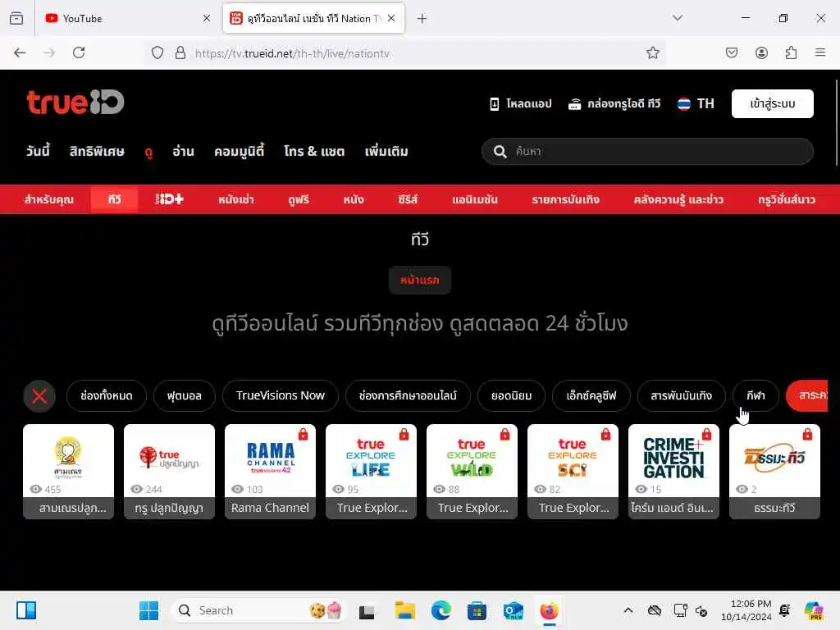Filter by ช่องทั้งหมด category
The image size is (840, 630).
pos(106,396)
